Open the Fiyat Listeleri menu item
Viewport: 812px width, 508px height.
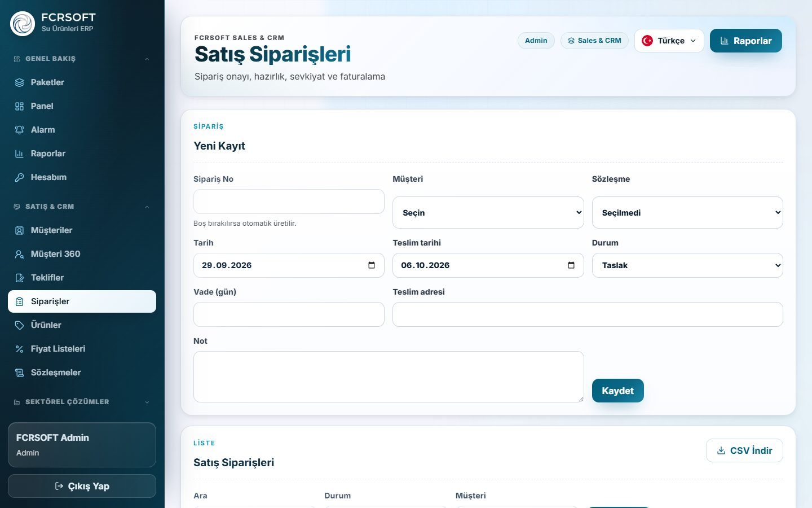[x=82, y=349]
